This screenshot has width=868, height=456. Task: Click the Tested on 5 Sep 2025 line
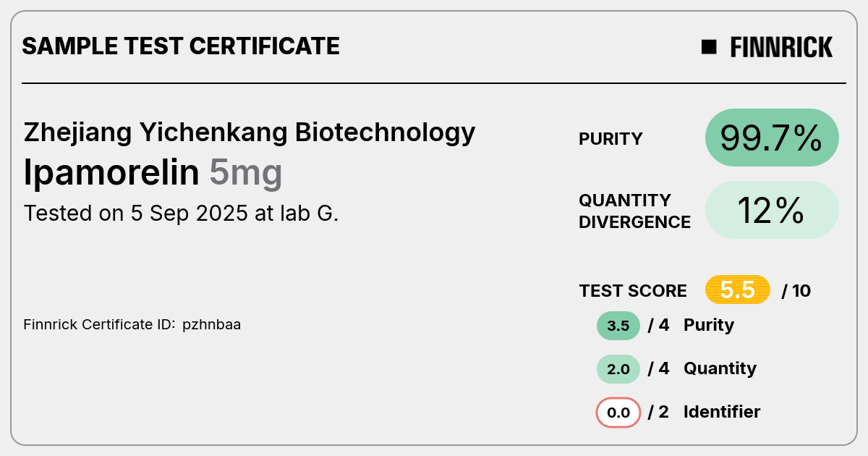click(x=181, y=214)
